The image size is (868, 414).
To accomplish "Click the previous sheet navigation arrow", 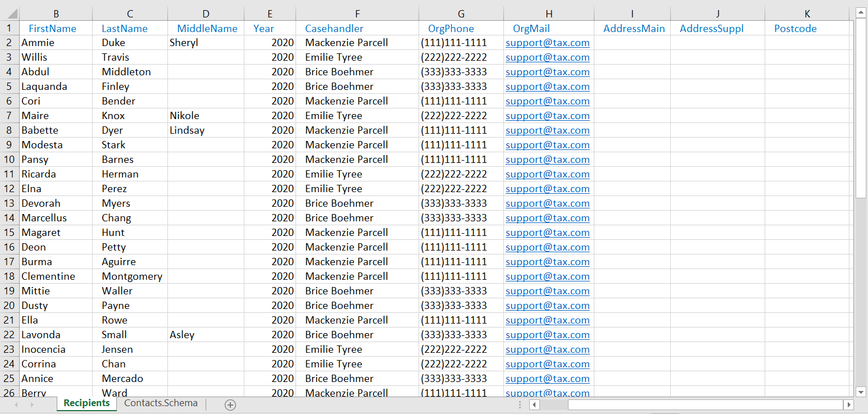I will coord(16,404).
